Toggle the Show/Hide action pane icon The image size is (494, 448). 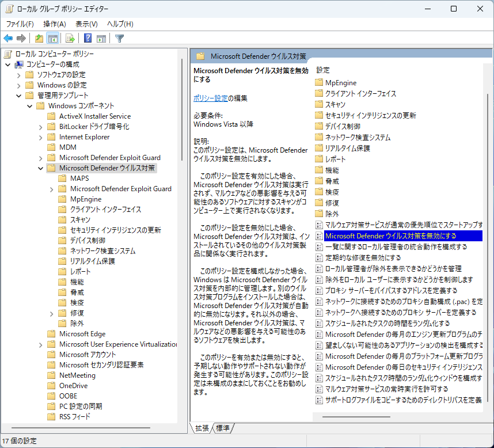click(x=101, y=39)
